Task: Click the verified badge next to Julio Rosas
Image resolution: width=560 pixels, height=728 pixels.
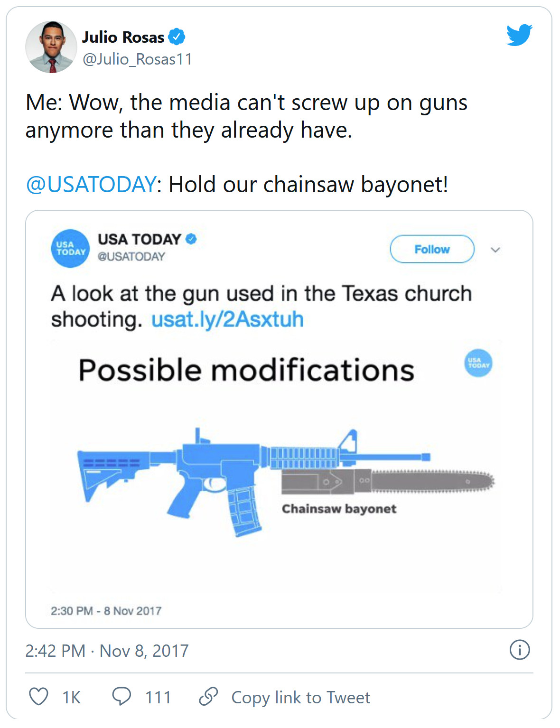Action: [177, 37]
